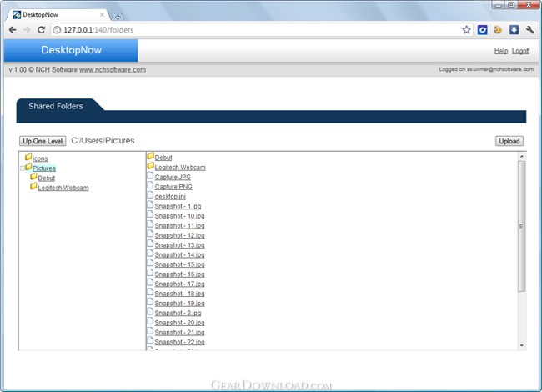Select the Pictures folder in tree

coord(44,168)
